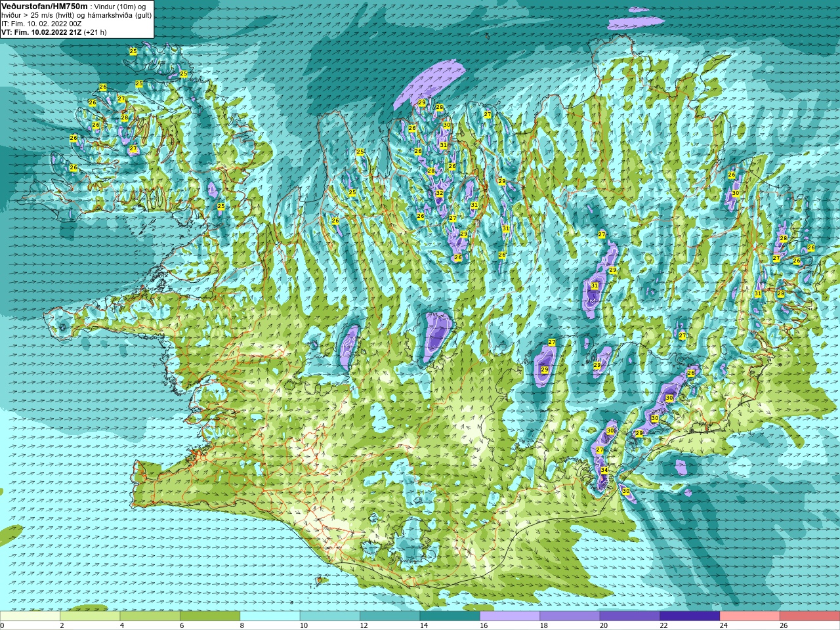Image resolution: width=840 pixels, height=630 pixels.
Task: Choose the dark indigo 22–24 m/s legend swatch
Action: point(690,616)
